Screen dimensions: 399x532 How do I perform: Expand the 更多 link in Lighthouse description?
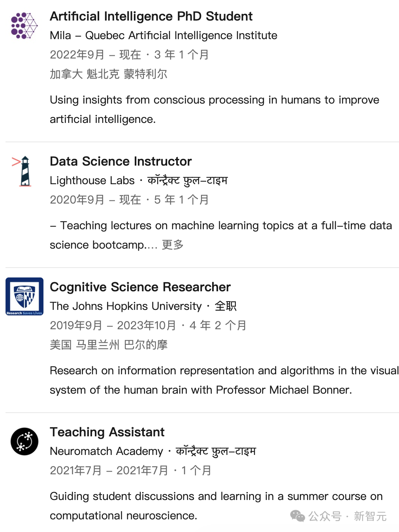point(173,245)
